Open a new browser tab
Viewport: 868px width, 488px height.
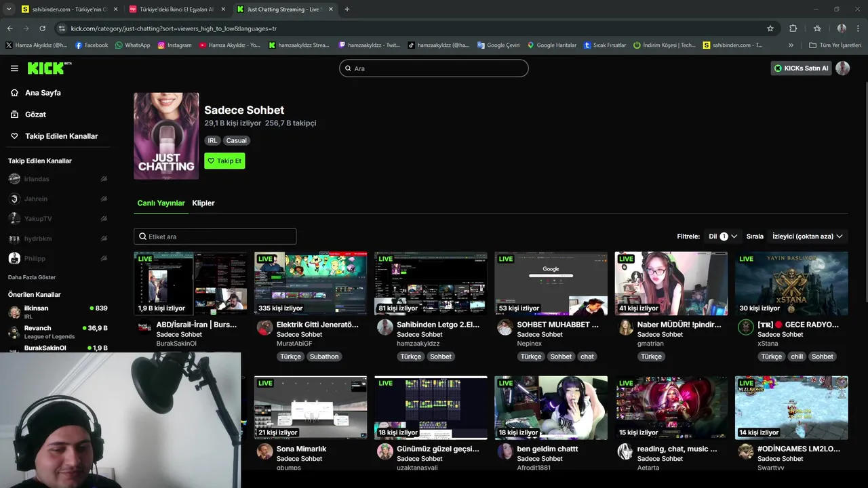tap(347, 9)
